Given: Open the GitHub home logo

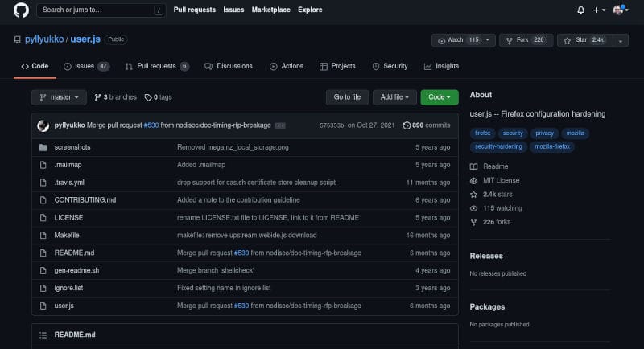Looking at the screenshot, I should pos(21,10).
